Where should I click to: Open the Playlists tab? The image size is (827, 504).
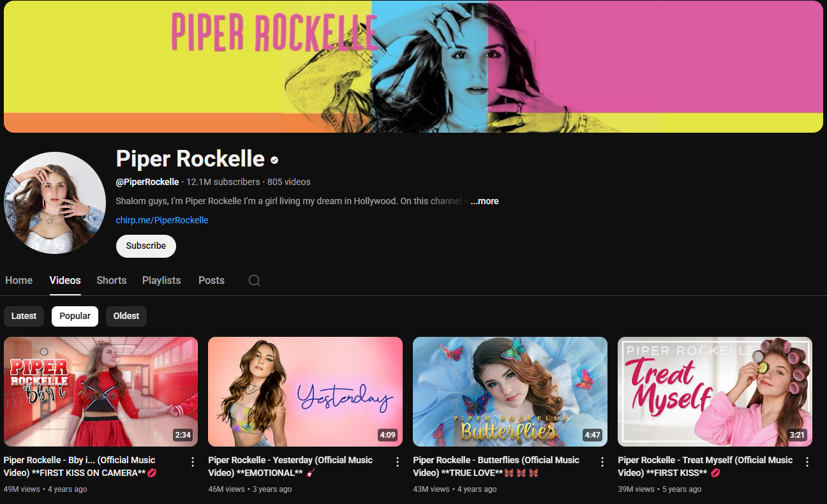[161, 280]
